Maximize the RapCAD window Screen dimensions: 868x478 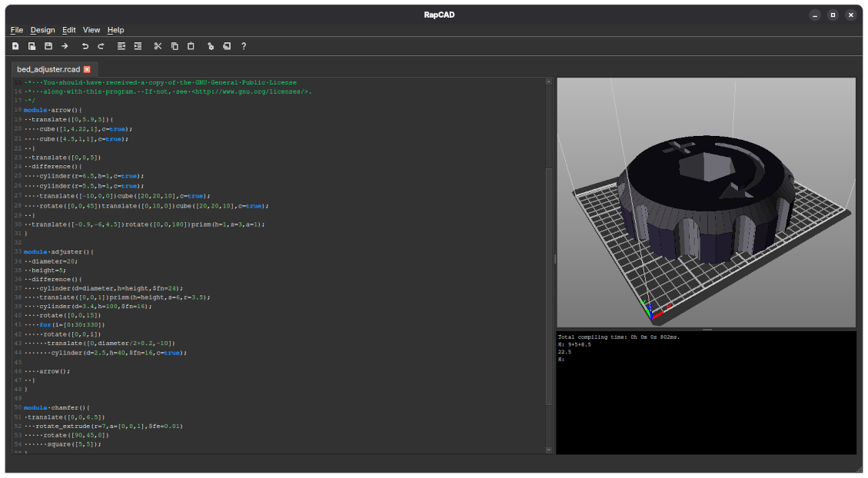(833, 15)
